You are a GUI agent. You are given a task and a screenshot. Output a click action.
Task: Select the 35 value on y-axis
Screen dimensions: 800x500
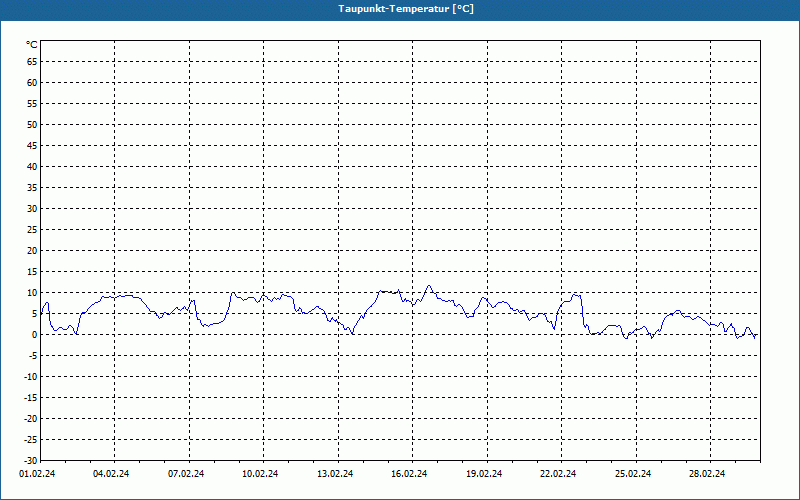pos(32,188)
